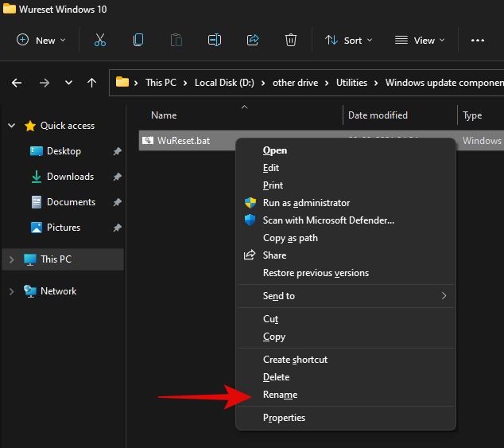Click the Share icon in toolbar
The height and width of the screenshot is (448, 504).
253,40
